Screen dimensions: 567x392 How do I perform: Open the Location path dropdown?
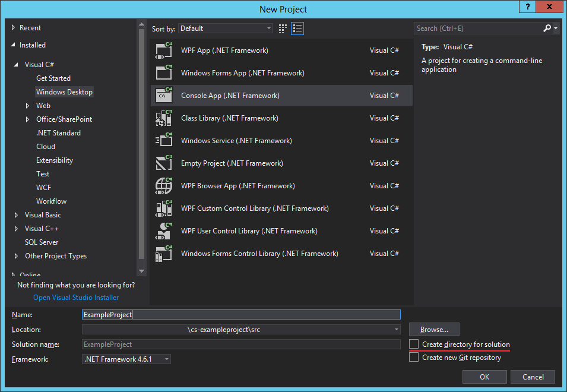397,330
